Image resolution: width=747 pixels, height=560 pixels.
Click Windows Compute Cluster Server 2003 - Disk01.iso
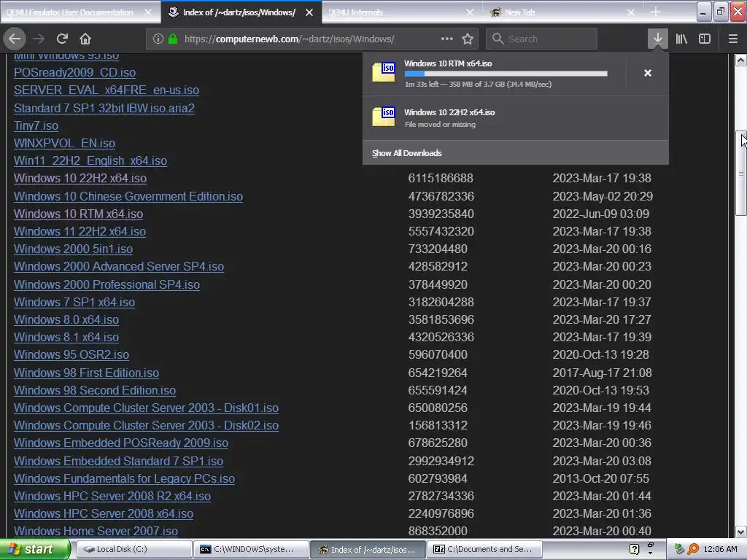146,408
